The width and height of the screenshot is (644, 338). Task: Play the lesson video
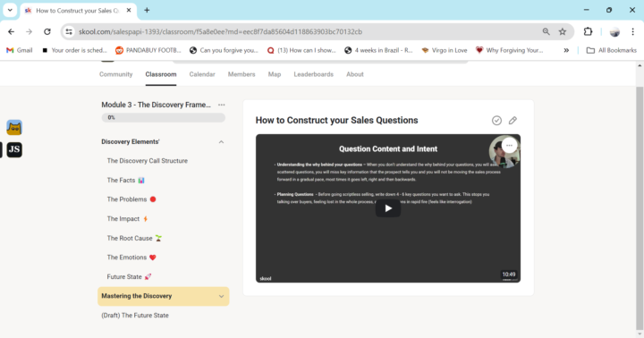[x=387, y=208]
